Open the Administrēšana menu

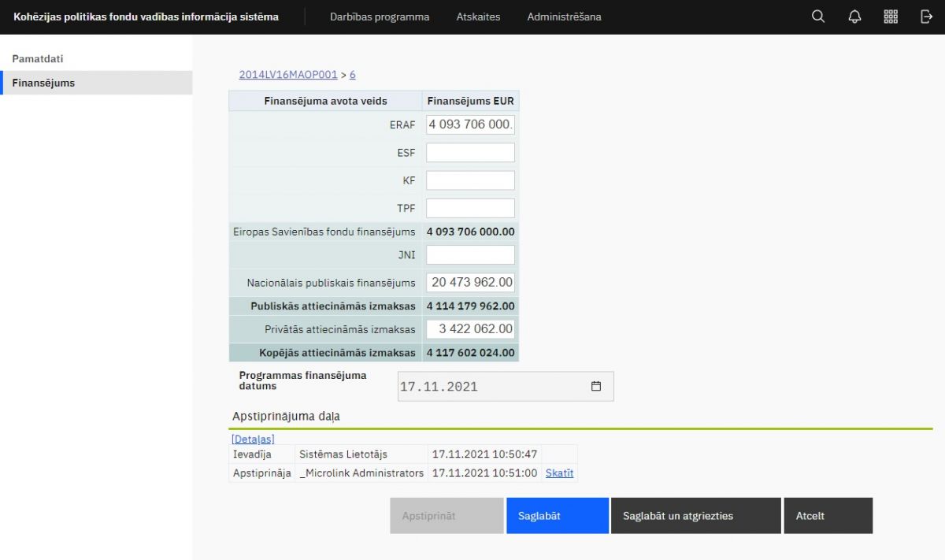pyautogui.click(x=564, y=17)
